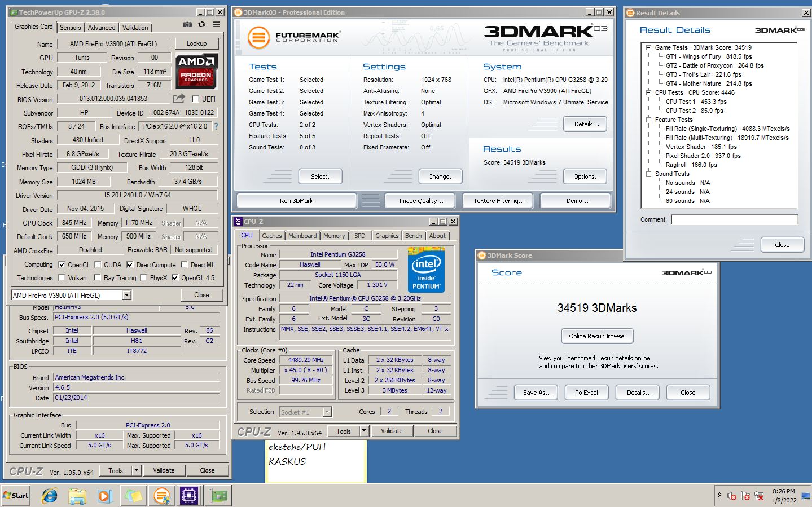Toggle the DirectML checkbox
The height and width of the screenshot is (507, 812).
click(184, 264)
